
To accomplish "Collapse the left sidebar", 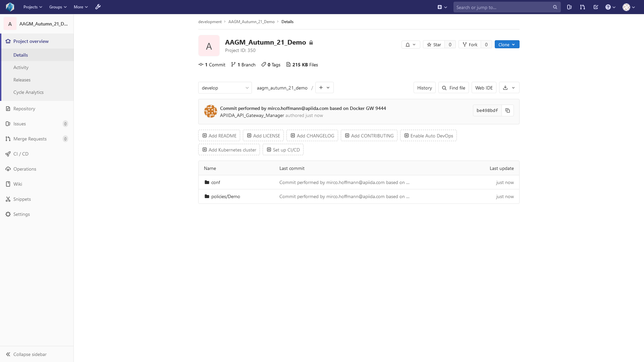I will pyautogui.click(x=27, y=354).
